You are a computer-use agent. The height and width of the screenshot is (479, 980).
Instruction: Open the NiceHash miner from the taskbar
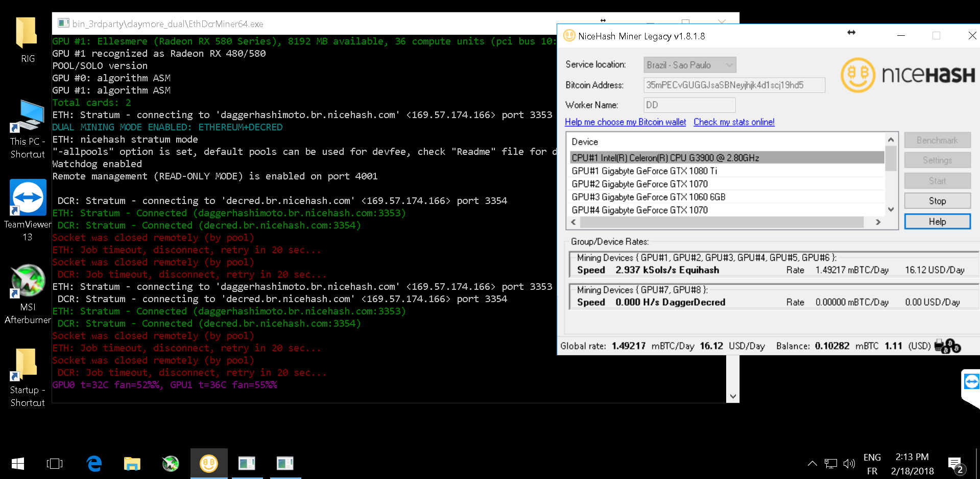209,463
